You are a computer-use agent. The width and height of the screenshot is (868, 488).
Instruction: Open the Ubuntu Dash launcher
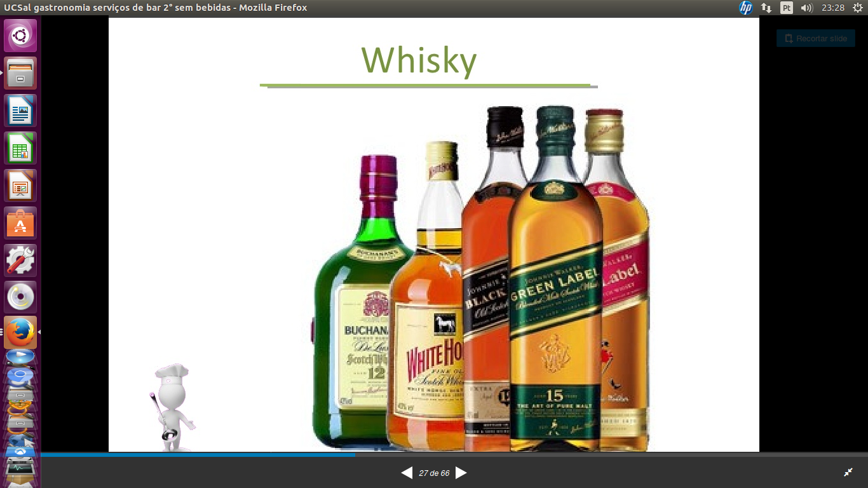point(20,36)
